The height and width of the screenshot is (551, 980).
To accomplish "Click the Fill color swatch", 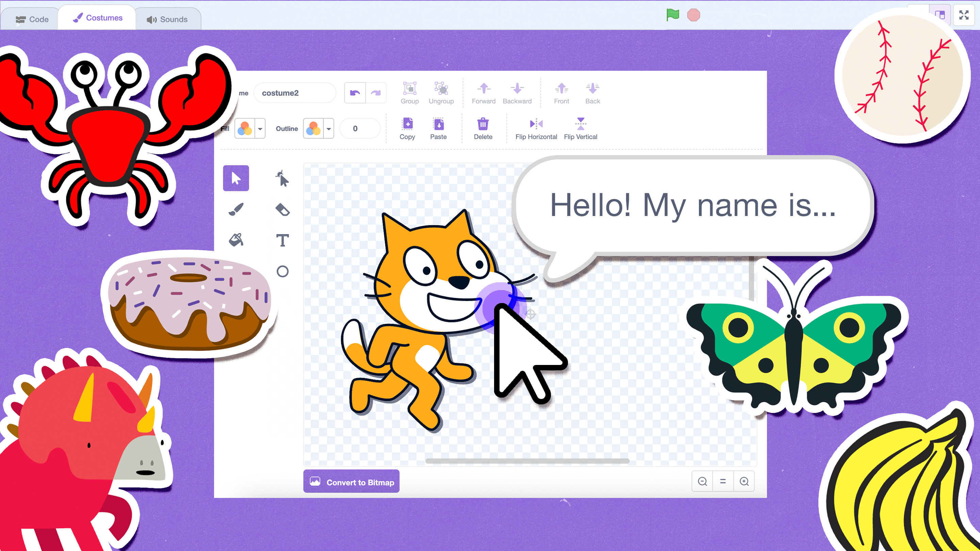I will click(x=245, y=129).
